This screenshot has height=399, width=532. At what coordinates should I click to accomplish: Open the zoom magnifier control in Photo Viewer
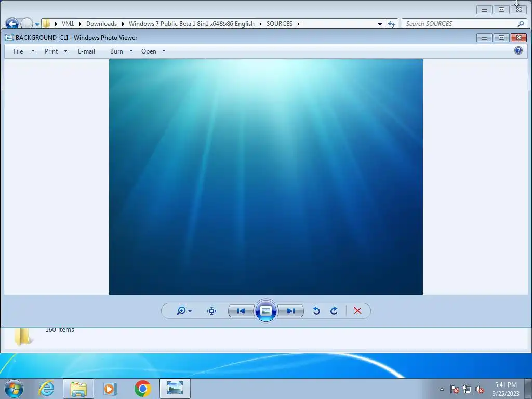click(x=181, y=311)
